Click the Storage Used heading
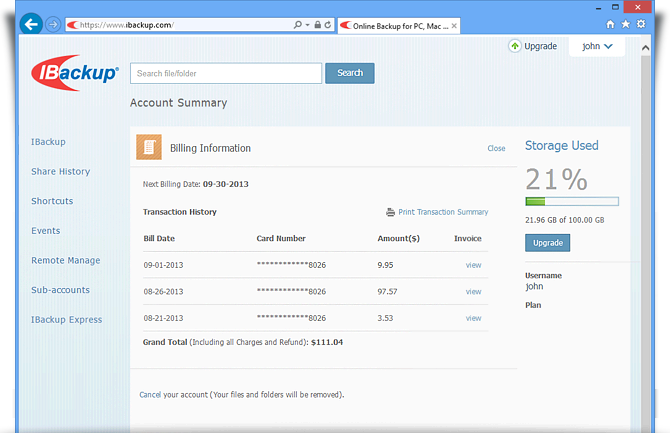670x433 pixels. (x=561, y=146)
